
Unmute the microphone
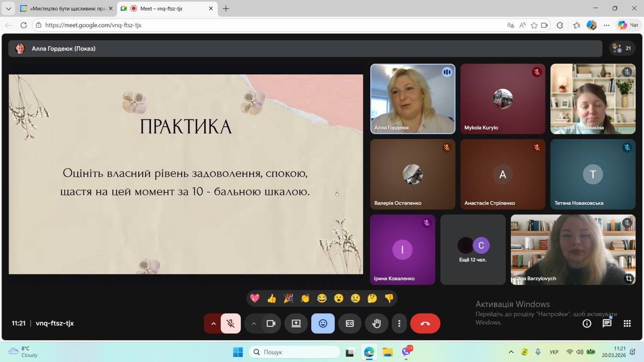[231, 324]
